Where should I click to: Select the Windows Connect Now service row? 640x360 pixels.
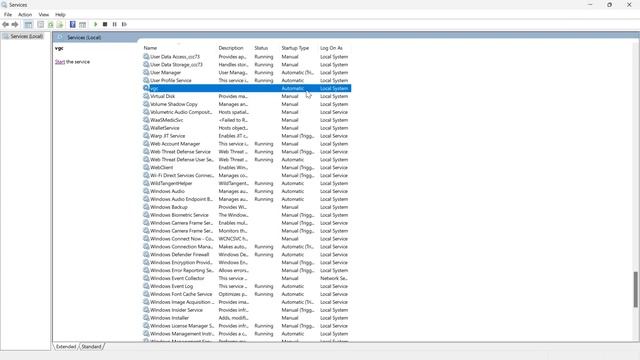coord(247,239)
